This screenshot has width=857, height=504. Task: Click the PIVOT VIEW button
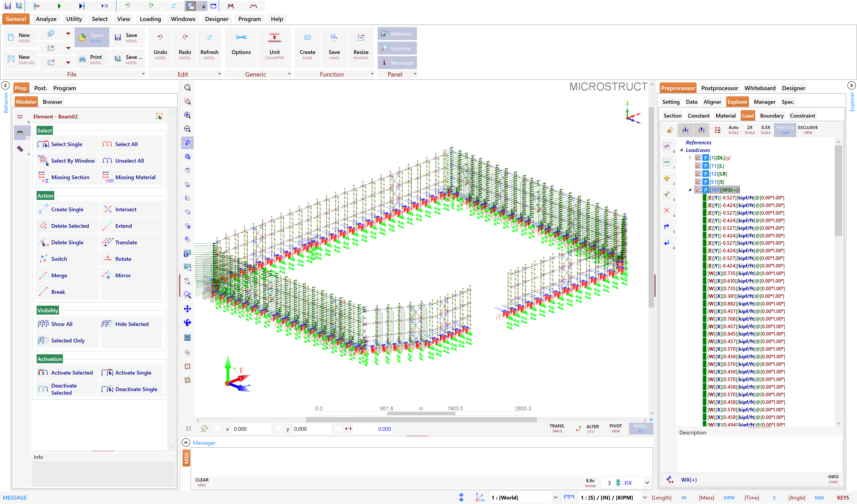click(x=615, y=429)
